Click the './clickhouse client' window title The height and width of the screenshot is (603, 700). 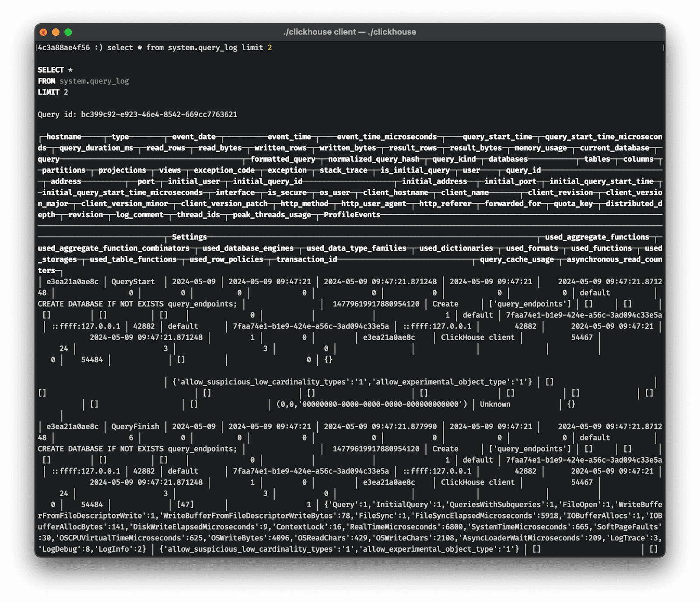350,32
